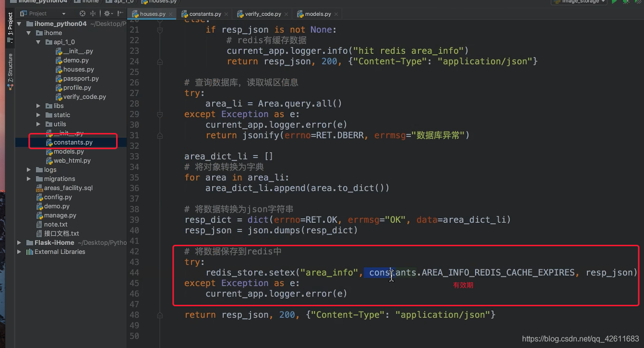
Task: Select 接口文档.txt in the project tree
Action: tap(58, 233)
